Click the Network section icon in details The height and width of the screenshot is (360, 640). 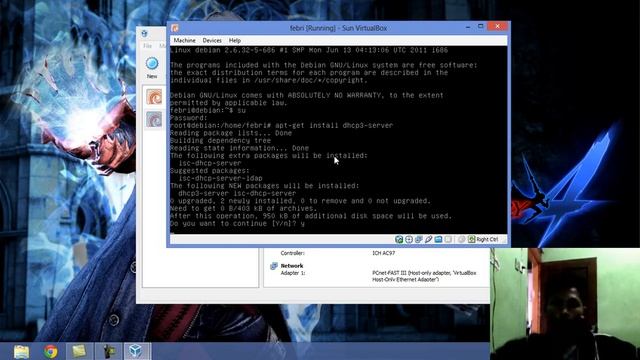[x=273, y=266]
